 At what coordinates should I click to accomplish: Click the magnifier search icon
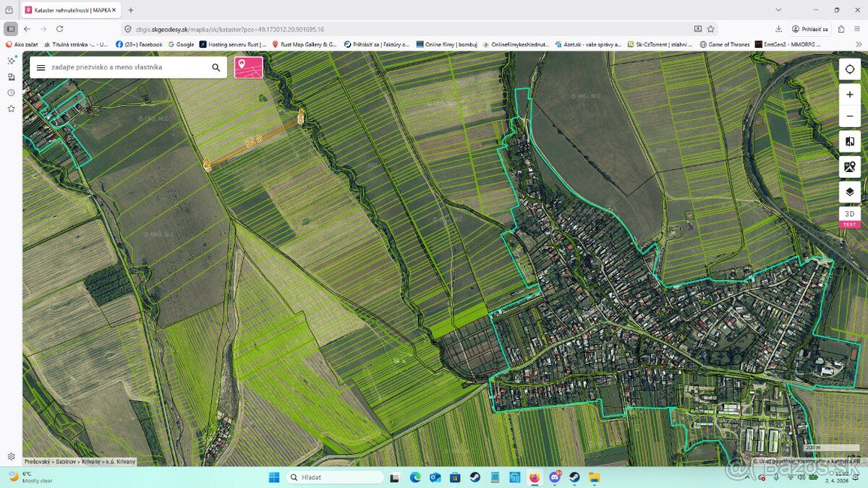point(216,67)
